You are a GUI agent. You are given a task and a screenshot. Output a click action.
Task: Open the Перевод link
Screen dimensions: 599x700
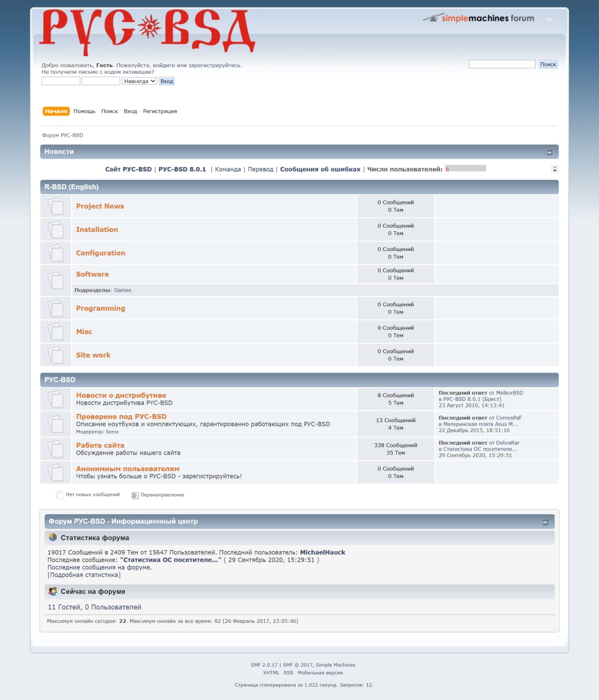(x=261, y=170)
